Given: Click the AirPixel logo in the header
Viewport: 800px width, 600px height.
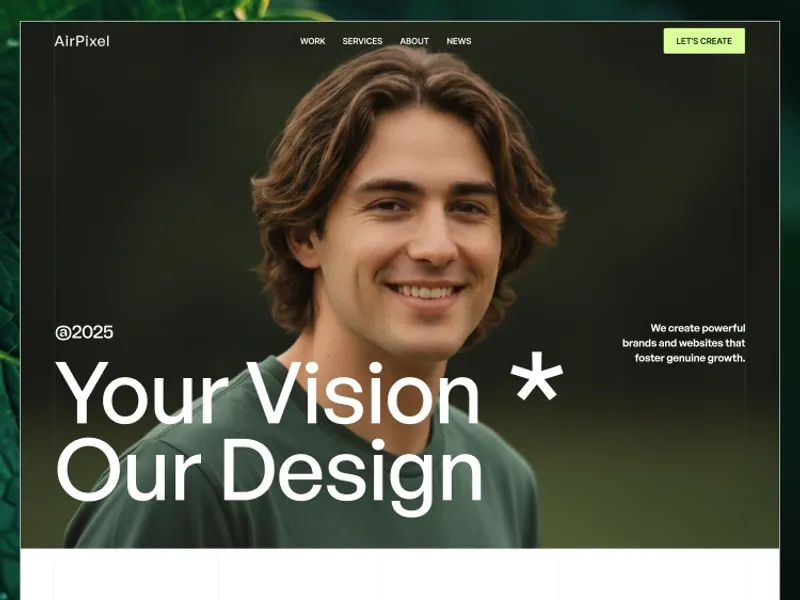Looking at the screenshot, I should (82, 41).
